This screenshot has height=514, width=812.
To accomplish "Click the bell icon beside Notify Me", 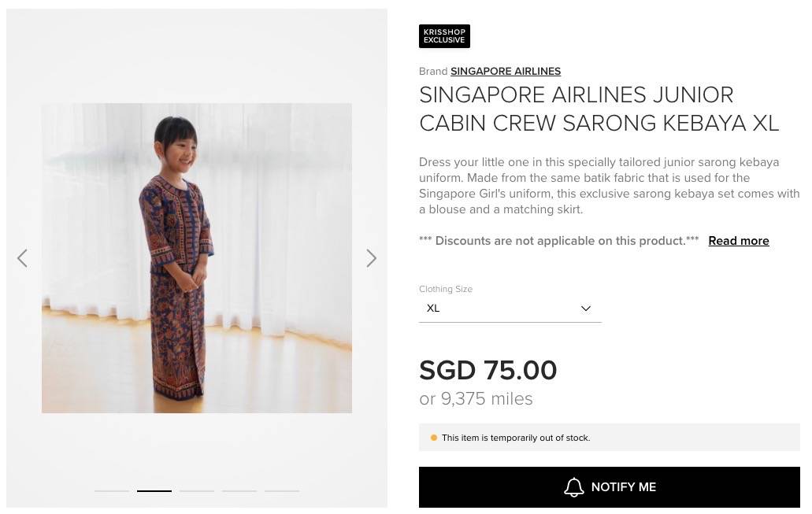I will (x=574, y=487).
